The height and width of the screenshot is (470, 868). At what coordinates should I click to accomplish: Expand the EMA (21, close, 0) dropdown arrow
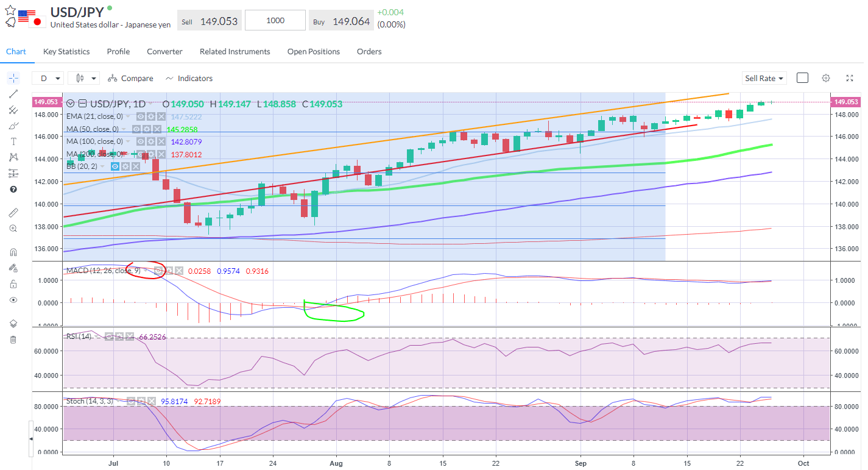(x=127, y=116)
